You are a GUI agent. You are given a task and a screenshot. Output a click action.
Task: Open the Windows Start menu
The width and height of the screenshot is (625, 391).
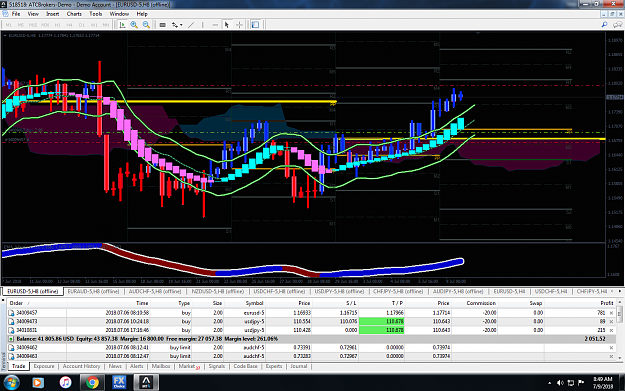pyautogui.click(x=11, y=383)
